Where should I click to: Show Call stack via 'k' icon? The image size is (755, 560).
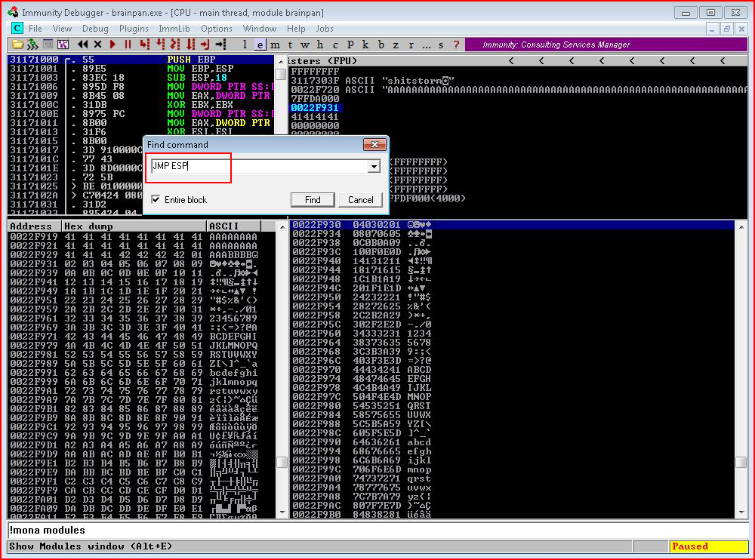coord(365,45)
